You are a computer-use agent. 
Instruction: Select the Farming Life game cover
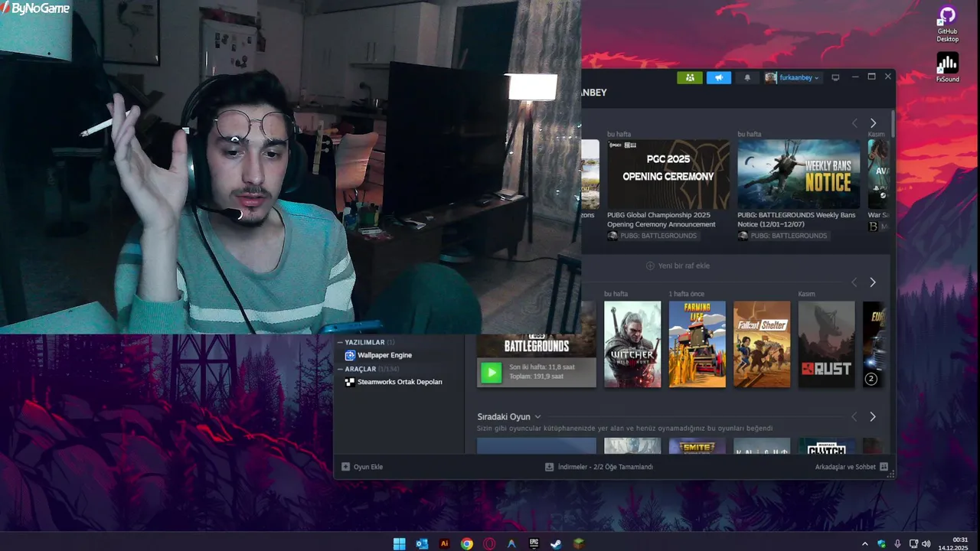click(x=697, y=344)
